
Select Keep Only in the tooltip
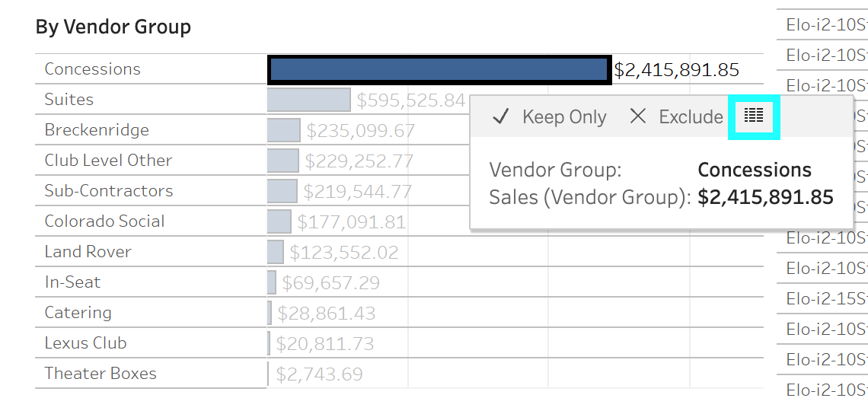563,117
